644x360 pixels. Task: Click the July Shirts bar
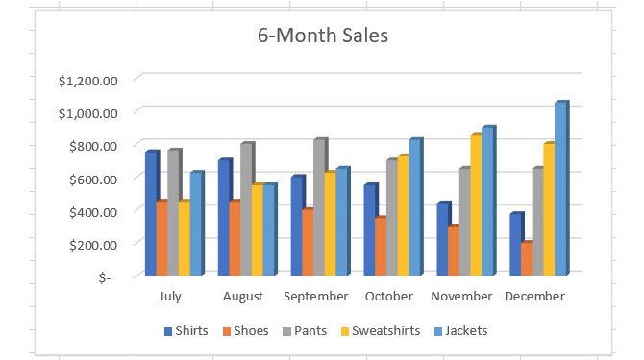[151, 213]
